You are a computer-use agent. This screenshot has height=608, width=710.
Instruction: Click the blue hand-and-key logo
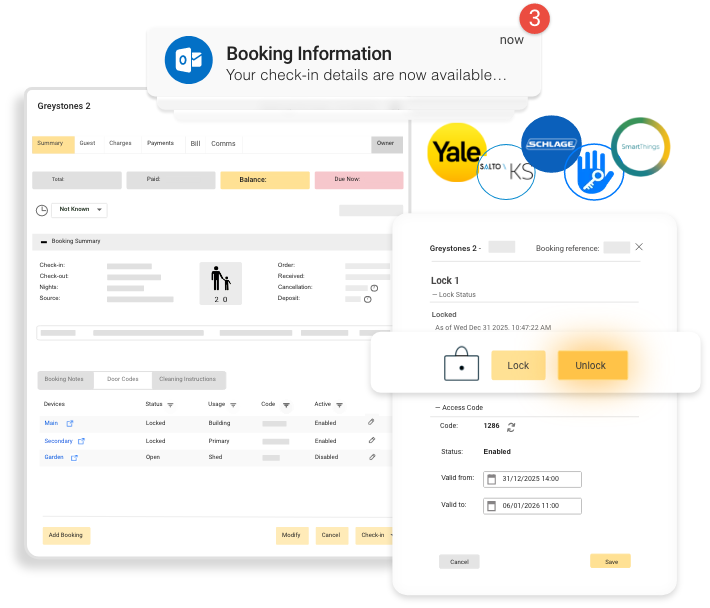(594, 172)
